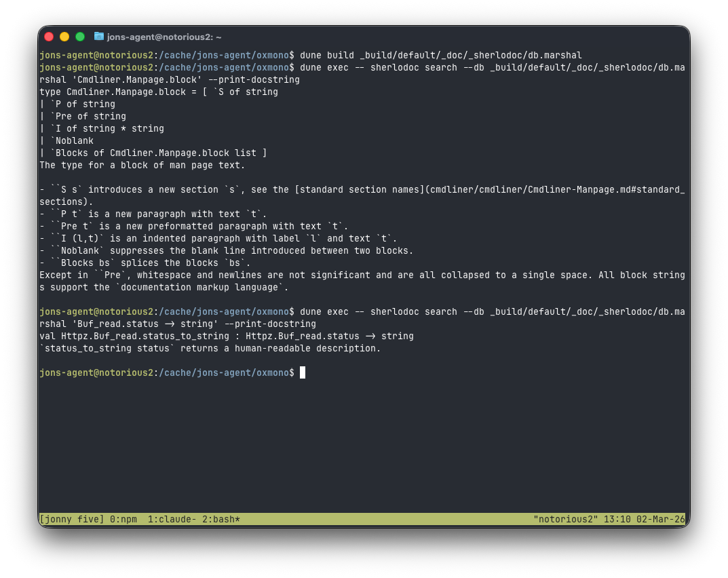Image resolution: width=728 pixels, height=578 pixels.
Task: Click the jons-agent@notorious2 window title text
Action: (x=164, y=37)
